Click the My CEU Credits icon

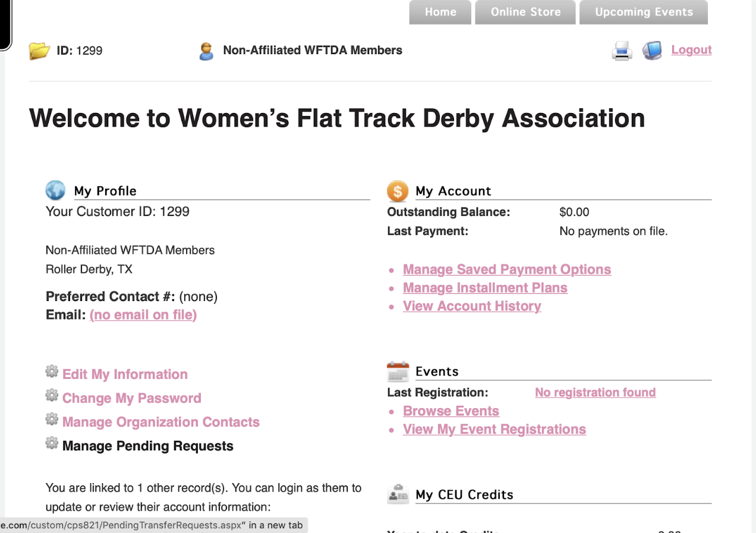point(398,494)
